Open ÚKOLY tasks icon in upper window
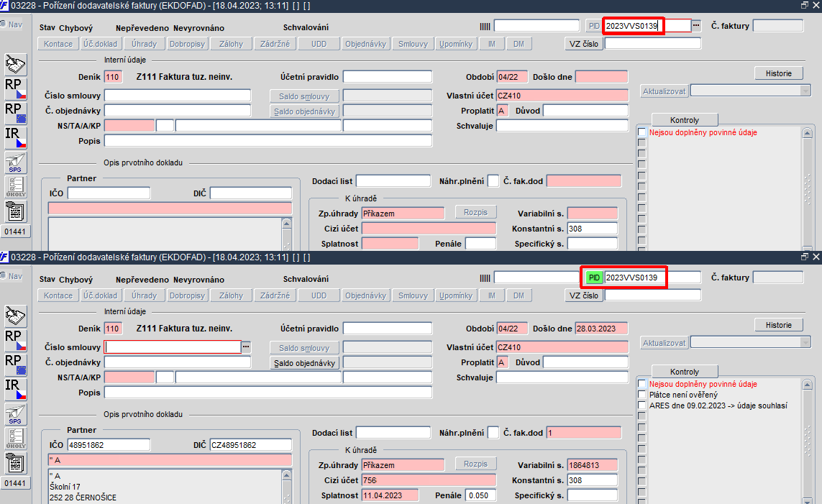This screenshot has height=504, width=822. point(16,187)
